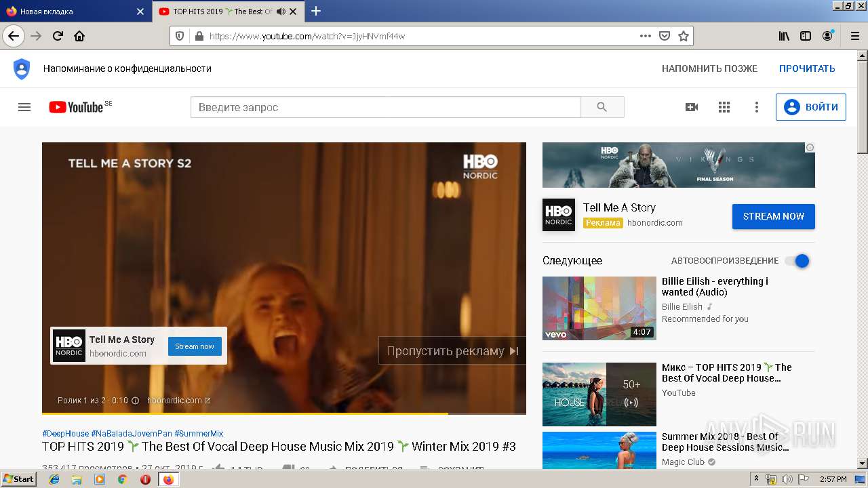
Task: Launch Windows Media Player from taskbar
Action: point(100,479)
